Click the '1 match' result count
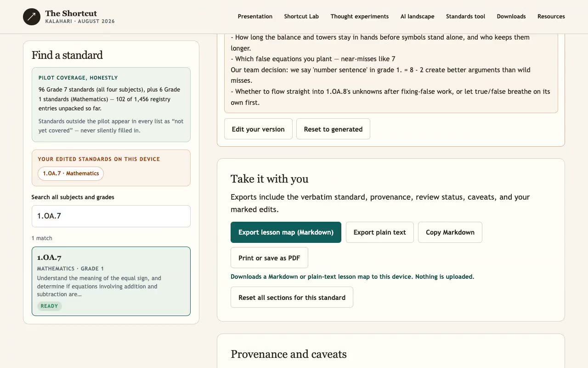 click(x=42, y=238)
